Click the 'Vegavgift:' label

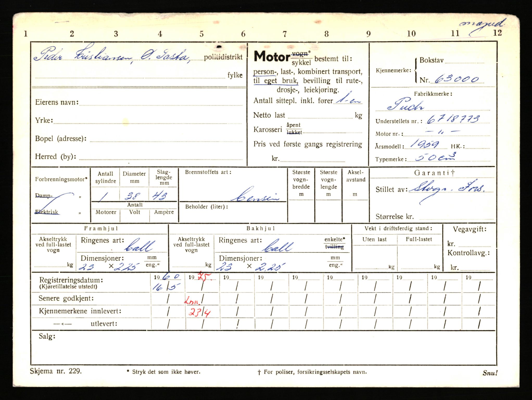[470, 229]
